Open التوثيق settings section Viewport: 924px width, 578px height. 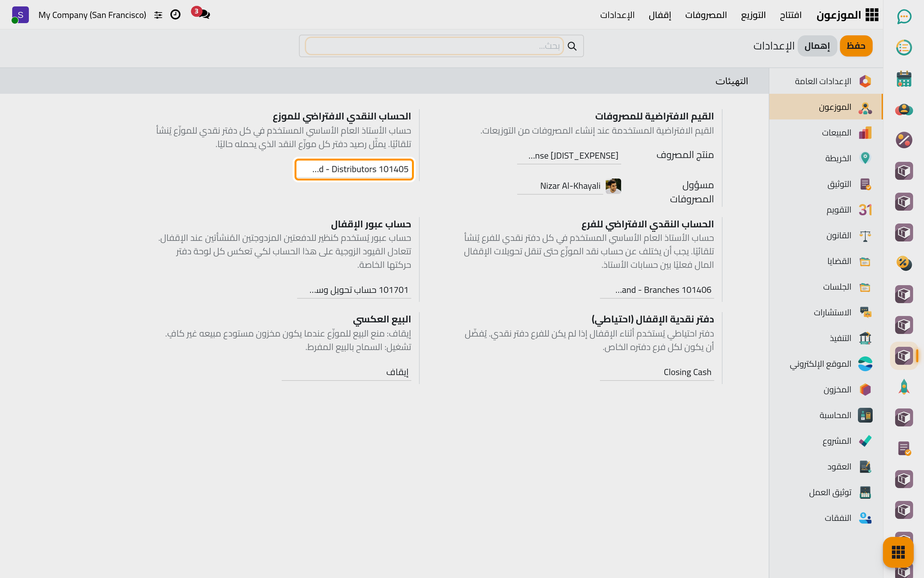click(826, 184)
